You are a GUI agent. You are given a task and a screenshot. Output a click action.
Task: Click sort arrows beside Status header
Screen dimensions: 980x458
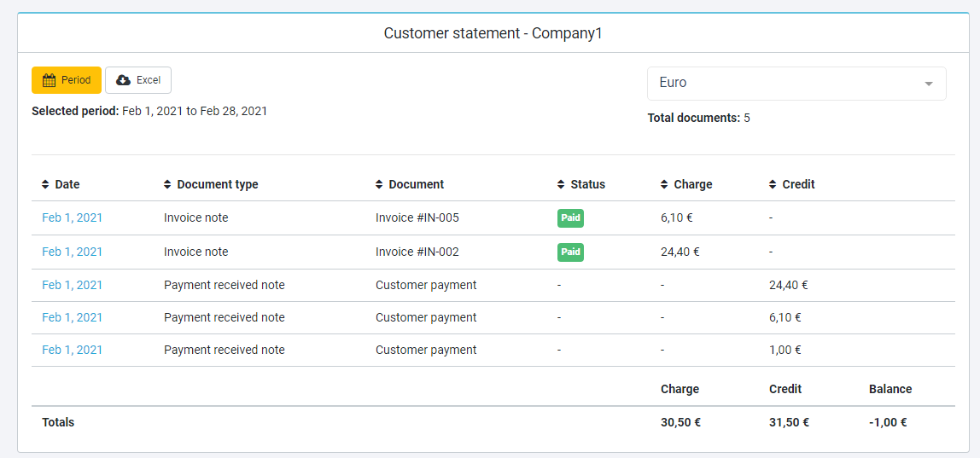click(x=561, y=184)
